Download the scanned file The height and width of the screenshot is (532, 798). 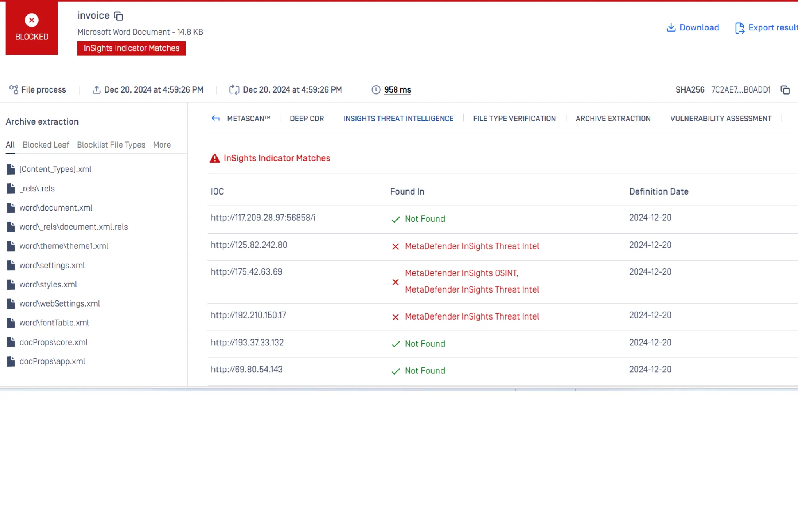point(693,28)
